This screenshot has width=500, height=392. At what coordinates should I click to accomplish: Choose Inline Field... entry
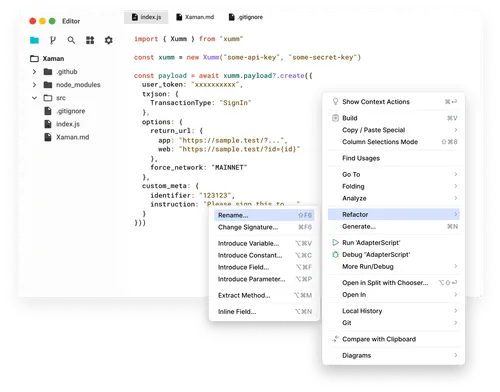[x=264, y=312]
